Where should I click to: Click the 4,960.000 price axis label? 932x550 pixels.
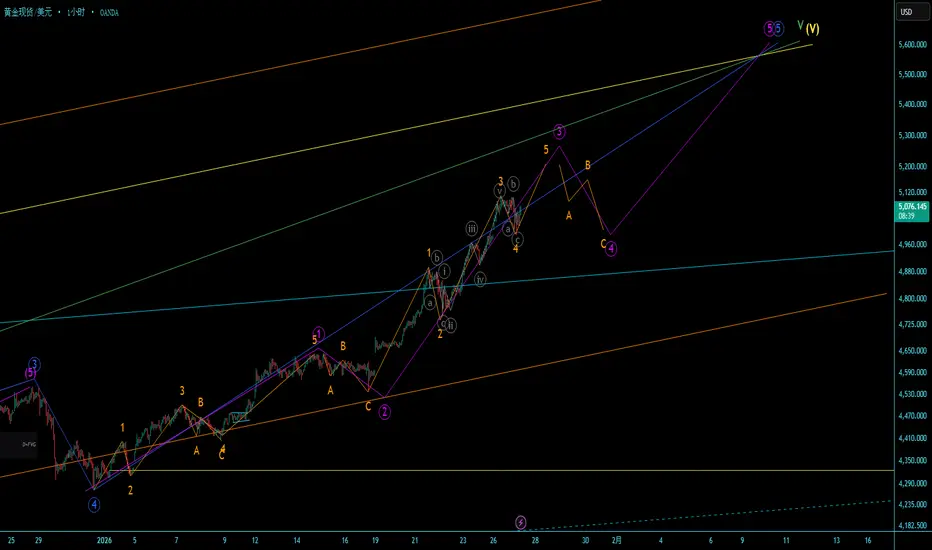pos(912,244)
